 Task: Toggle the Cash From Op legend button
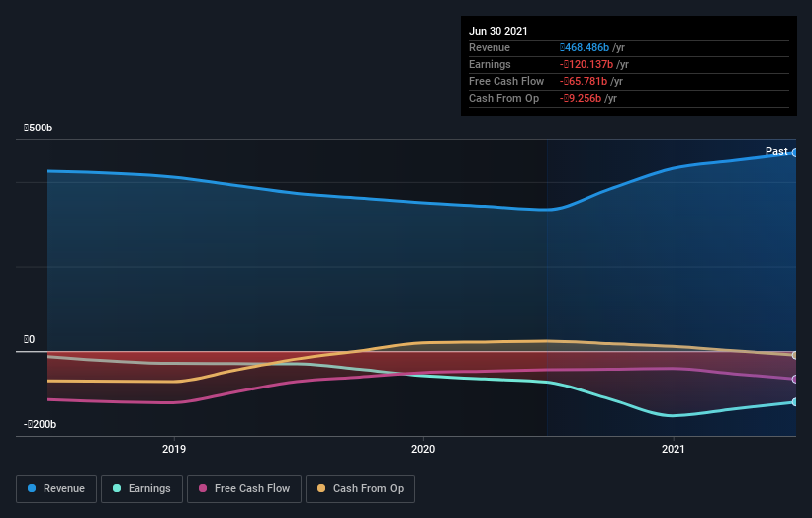(360, 489)
